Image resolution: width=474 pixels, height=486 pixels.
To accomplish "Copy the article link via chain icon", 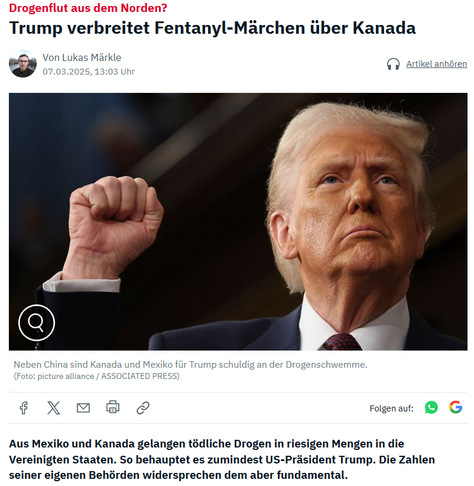I will point(143,408).
